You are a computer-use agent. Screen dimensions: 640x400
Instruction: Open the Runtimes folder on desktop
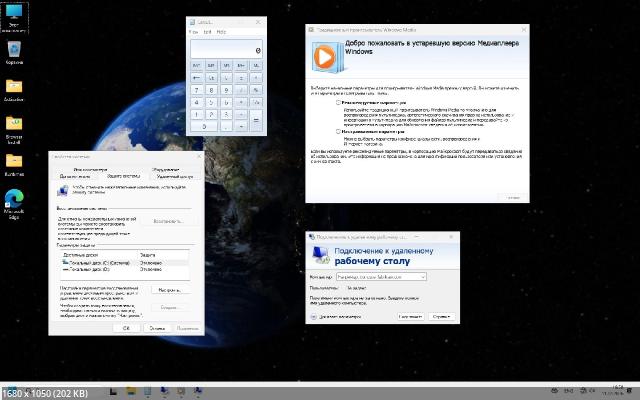tap(15, 159)
